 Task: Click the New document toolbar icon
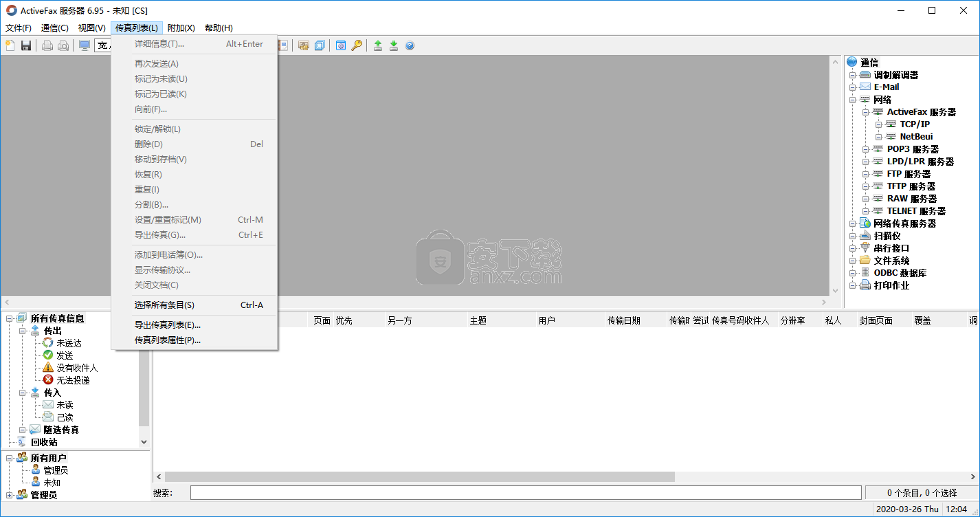(10, 45)
